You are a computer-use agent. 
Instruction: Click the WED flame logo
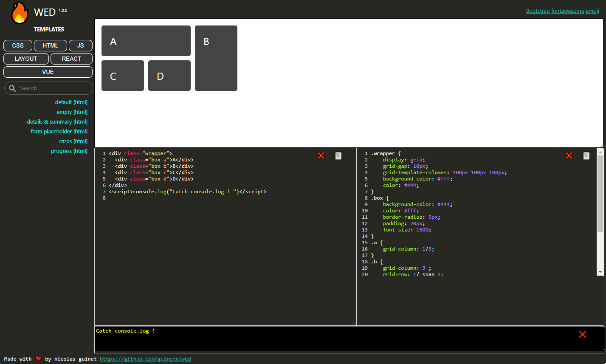(20, 13)
